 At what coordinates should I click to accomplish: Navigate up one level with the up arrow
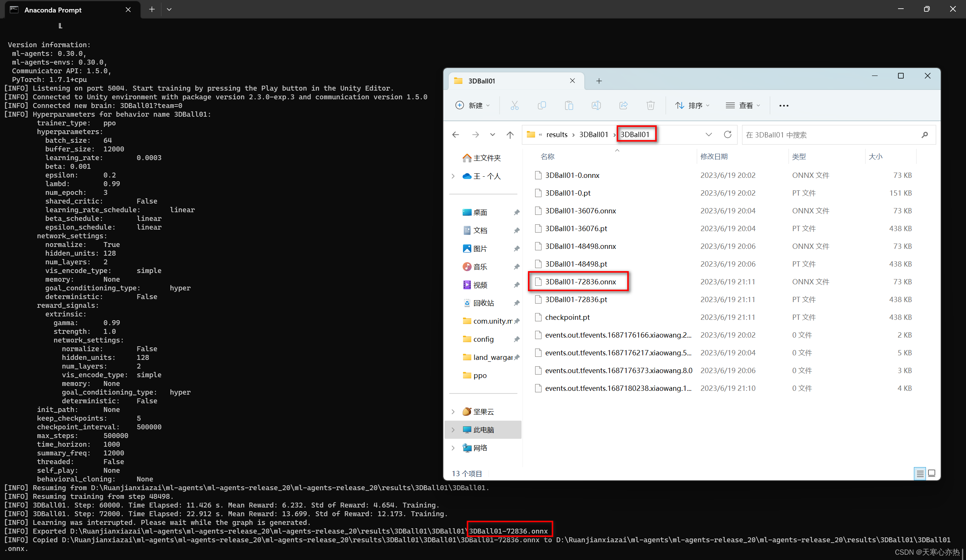pyautogui.click(x=510, y=134)
